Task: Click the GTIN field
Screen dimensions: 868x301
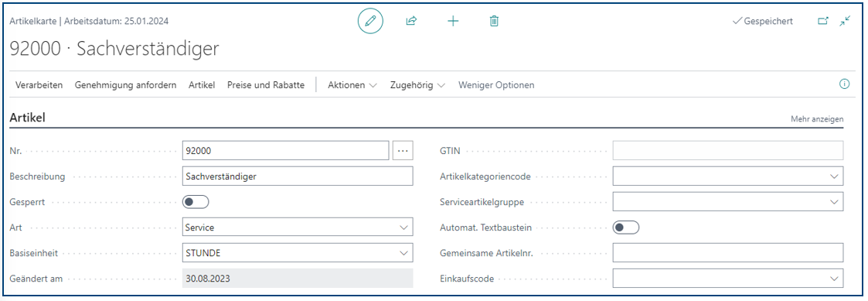Action: click(x=728, y=150)
